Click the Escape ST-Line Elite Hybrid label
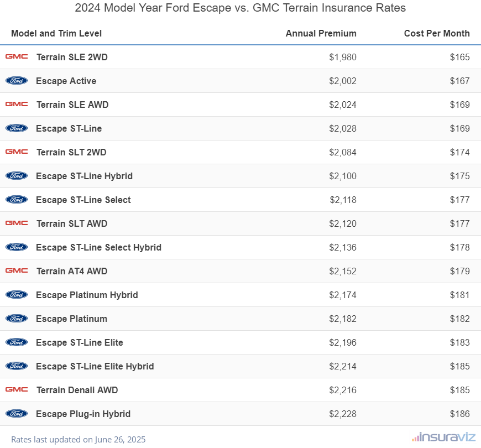This screenshot has height=448, width=481. (x=95, y=366)
